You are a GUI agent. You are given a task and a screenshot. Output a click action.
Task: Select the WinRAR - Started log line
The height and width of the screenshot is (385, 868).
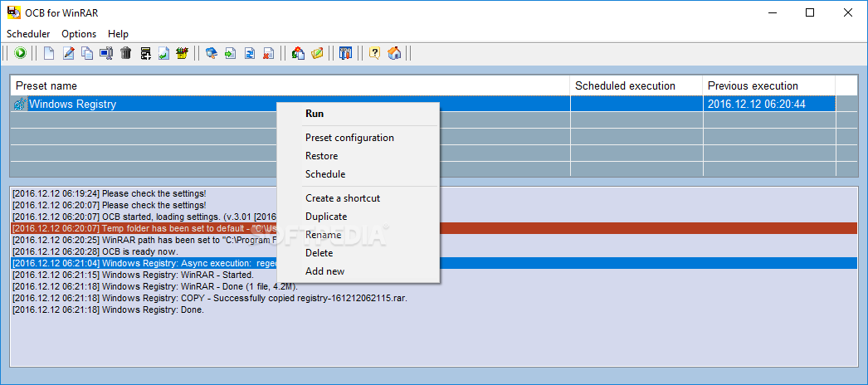point(435,275)
